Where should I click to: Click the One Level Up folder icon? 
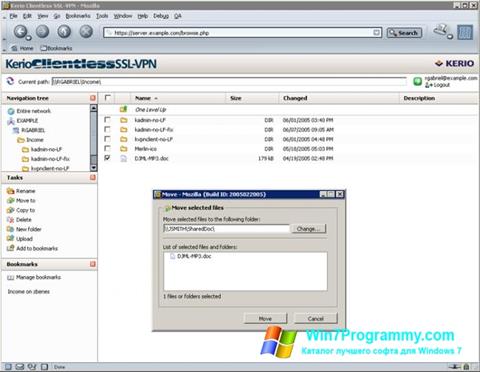124,109
